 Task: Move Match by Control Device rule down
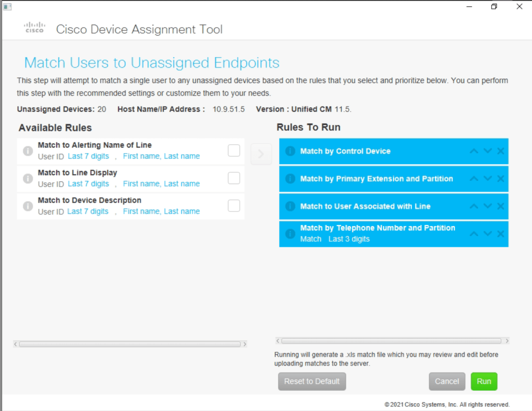click(487, 151)
